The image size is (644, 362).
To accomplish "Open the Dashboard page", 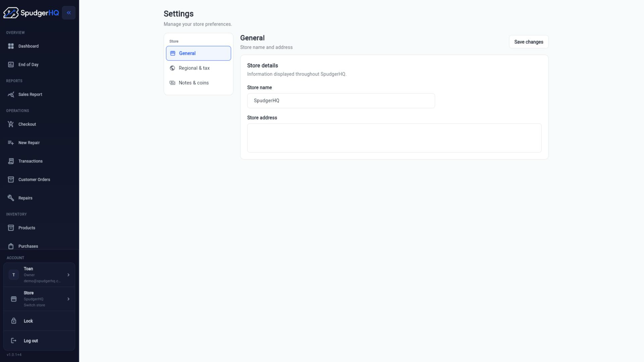I will click(x=39, y=46).
